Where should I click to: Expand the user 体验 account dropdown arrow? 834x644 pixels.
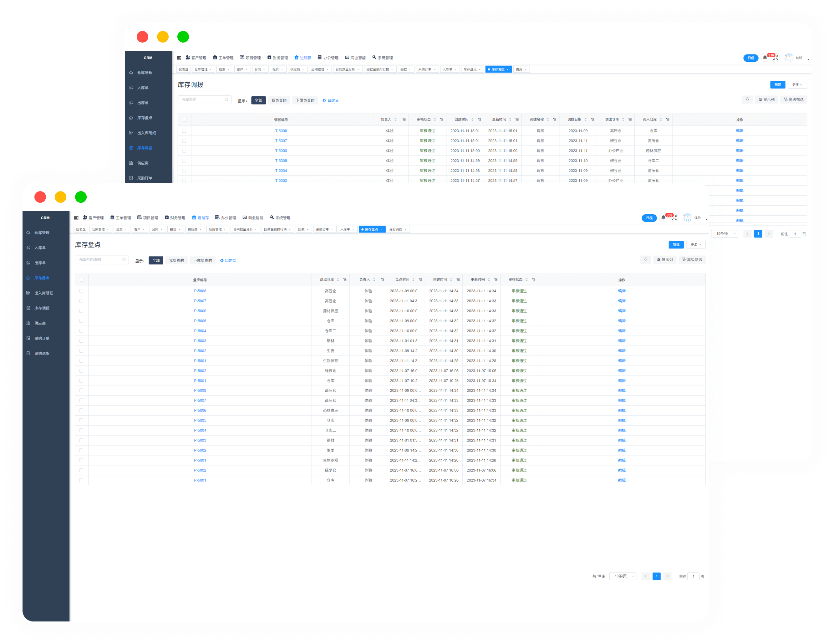tap(706, 219)
